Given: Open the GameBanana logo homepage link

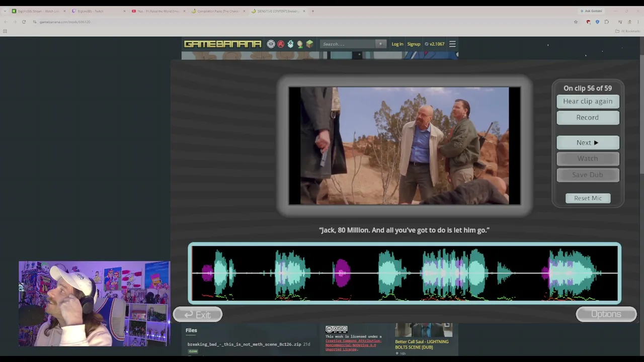Looking at the screenshot, I should click(222, 44).
